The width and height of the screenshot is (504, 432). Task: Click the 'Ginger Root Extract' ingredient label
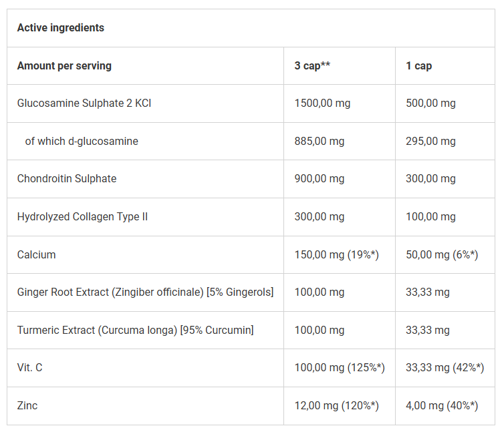pyautogui.click(x=145, y=292)
